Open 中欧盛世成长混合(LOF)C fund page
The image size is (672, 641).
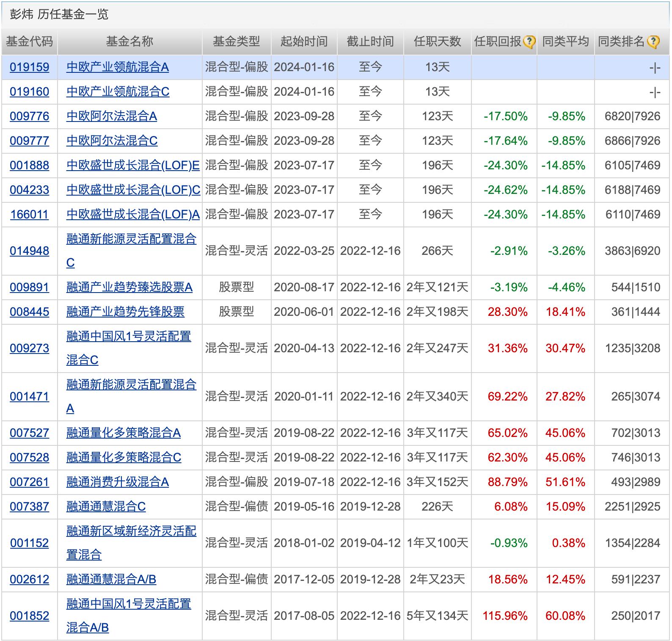click(133, 190)
